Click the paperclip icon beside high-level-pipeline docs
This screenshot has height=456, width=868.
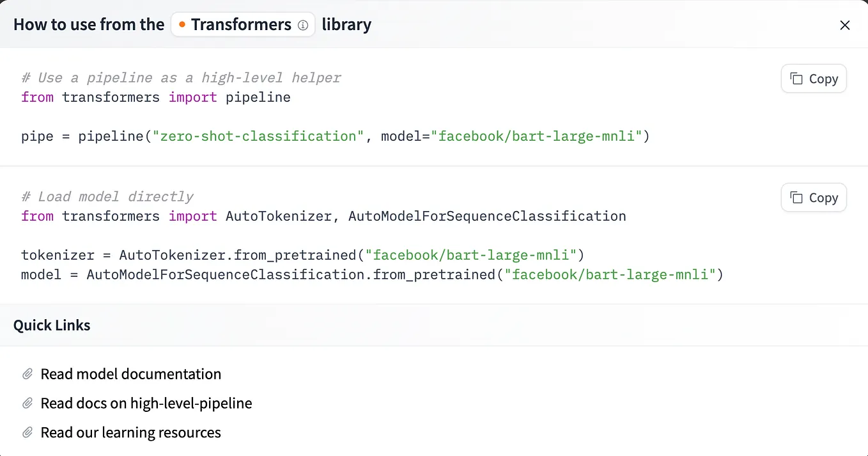click(x=27, y=403)
